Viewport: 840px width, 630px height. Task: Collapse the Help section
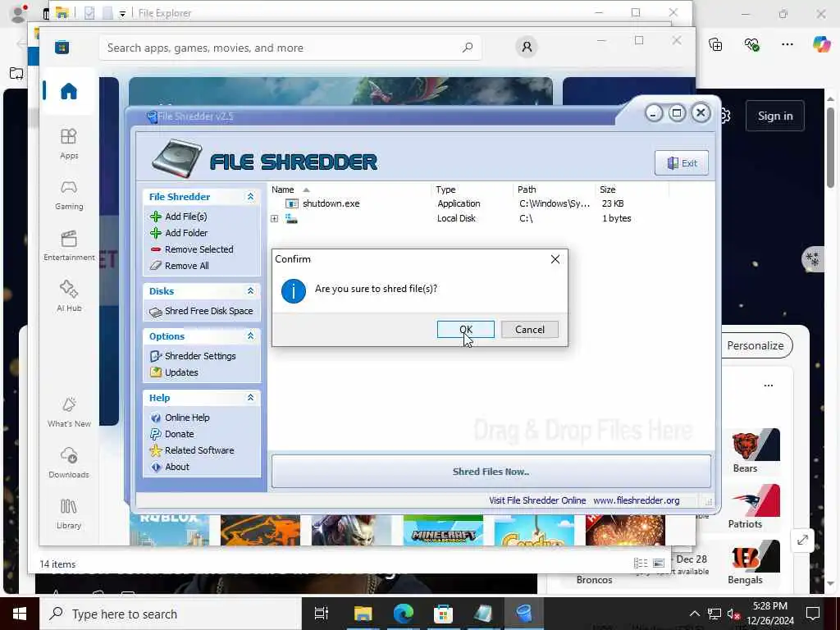pyautogui.click(x=250, y=398)
